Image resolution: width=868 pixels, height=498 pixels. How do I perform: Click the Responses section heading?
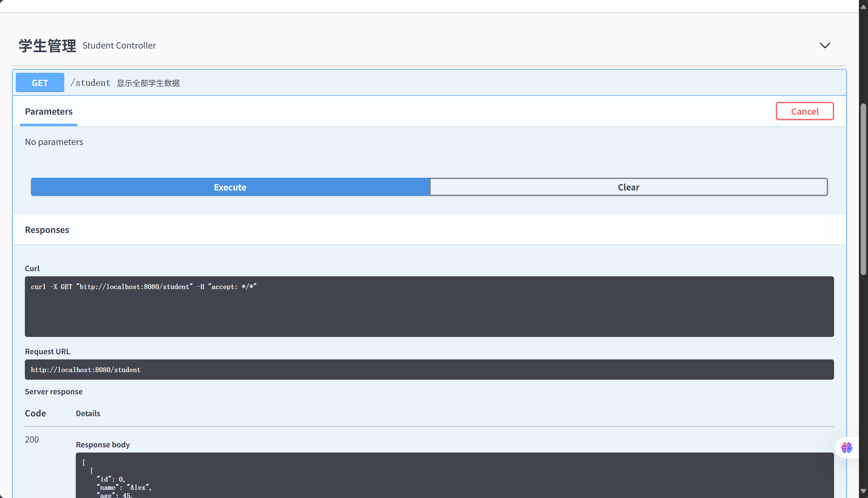[x=47, y=230]
